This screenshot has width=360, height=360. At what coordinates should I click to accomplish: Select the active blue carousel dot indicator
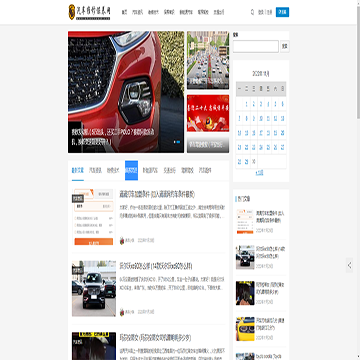(x=178, y=142)
